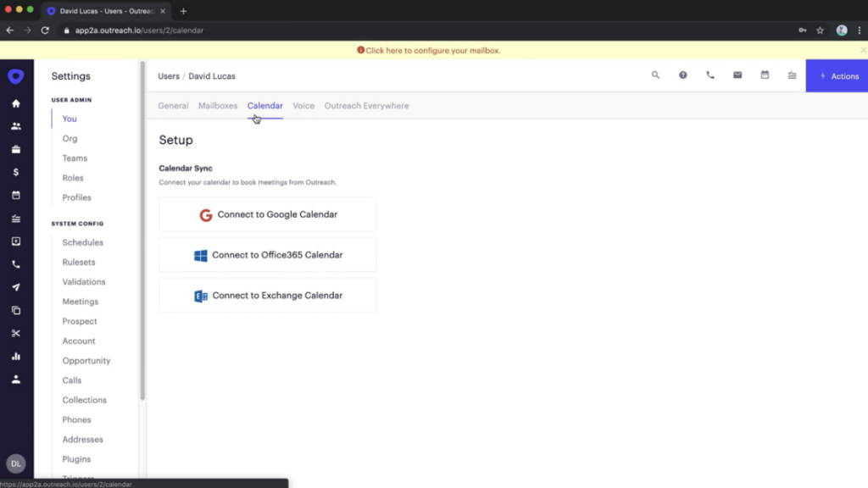Select You in User Admin settings
The height and width of the screenshot is (488, 868).
pyautogui.click(x=70, y=119)
